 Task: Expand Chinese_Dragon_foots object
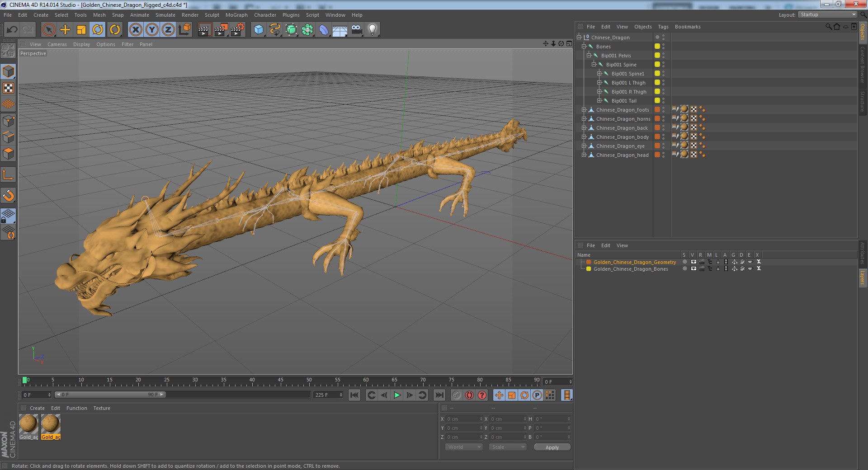(x=584, y=109)
